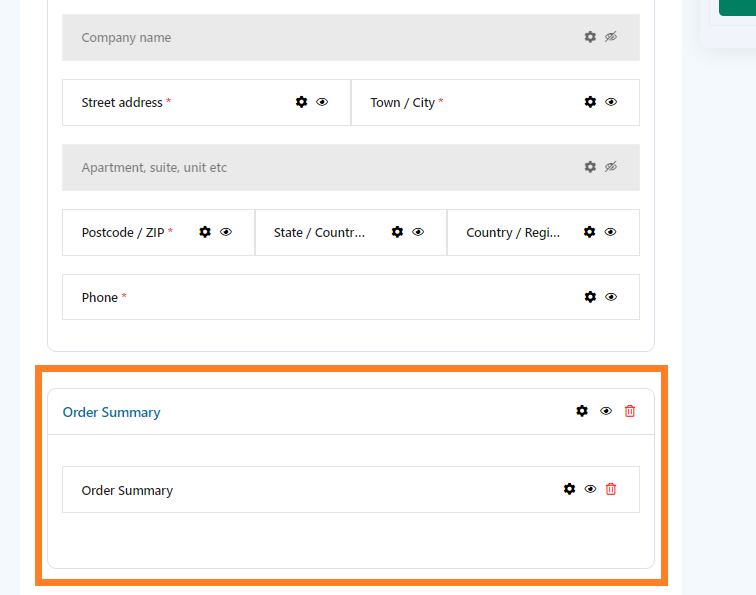Open settings for Apartment, suite, unit field
This screenshot has width=756, height=595.
pyautogui.click(x=590, y=167)
